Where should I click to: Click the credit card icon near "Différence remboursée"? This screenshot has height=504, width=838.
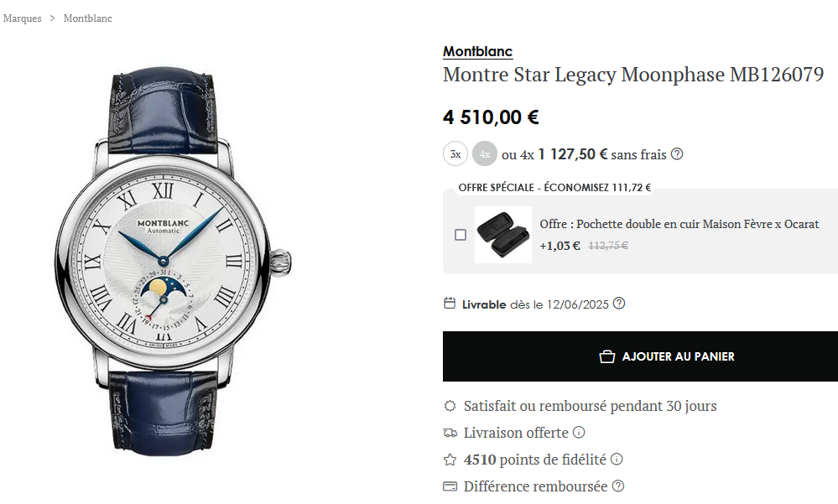450,486
